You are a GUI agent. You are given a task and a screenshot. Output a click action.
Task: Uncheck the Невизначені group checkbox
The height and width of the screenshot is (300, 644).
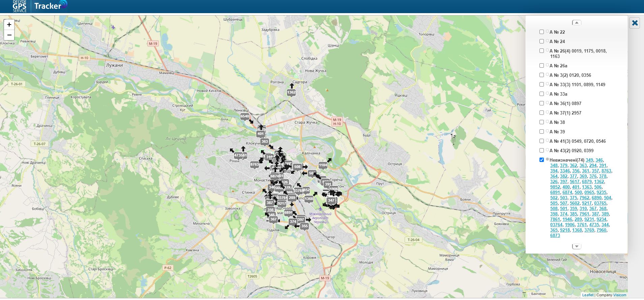(541, 160)
